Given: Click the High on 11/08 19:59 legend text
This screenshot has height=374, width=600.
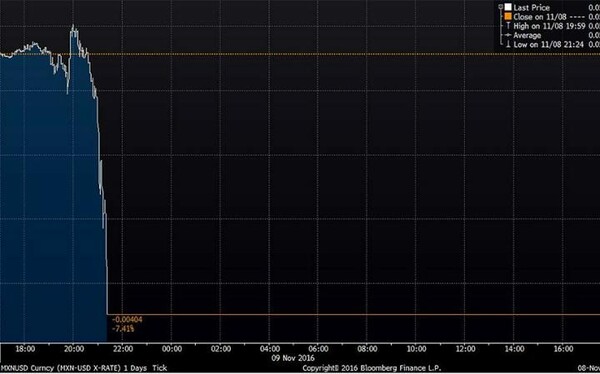Looking at the screenshot, I should pyautogui.click(x=549, y=26).
